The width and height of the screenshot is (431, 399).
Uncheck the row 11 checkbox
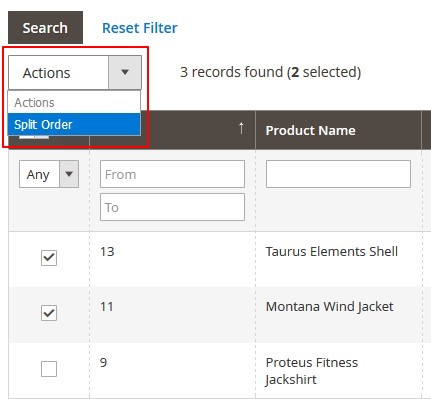point(49,313)
